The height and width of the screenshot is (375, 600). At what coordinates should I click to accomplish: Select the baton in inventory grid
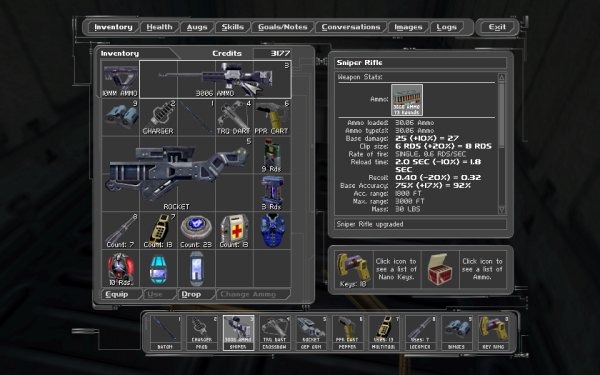pos(196,117)
